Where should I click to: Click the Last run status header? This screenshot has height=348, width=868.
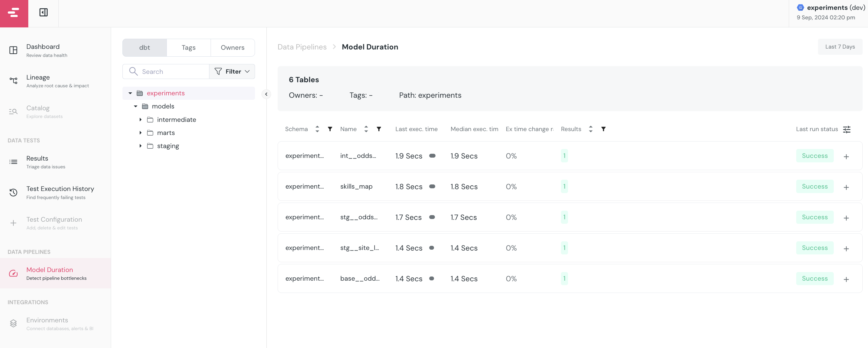click(x=817, y=129)
